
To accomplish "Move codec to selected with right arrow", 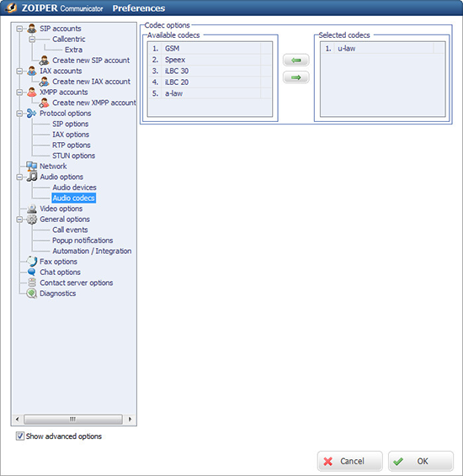I will 296,77.
